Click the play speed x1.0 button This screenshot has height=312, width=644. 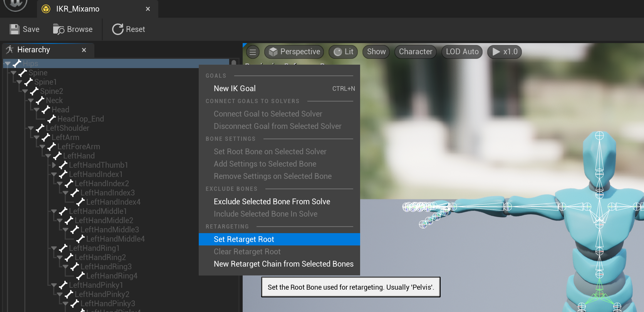pos(505,52)
